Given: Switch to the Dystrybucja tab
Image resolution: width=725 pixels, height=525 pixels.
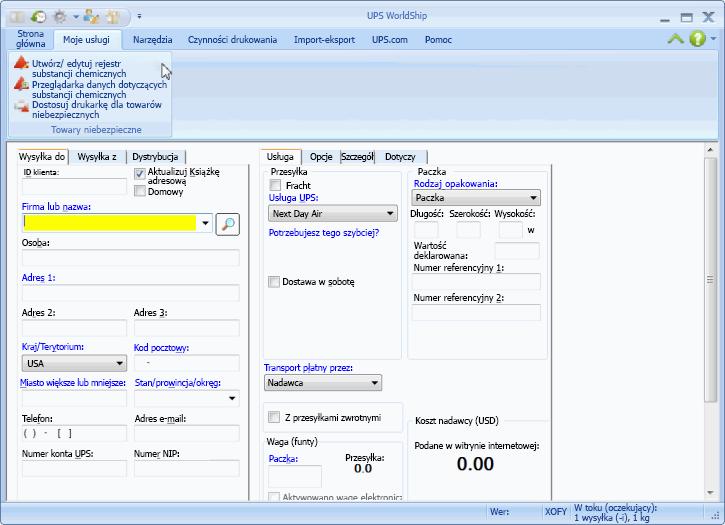Looking at the screenshot, I should 155,157.
